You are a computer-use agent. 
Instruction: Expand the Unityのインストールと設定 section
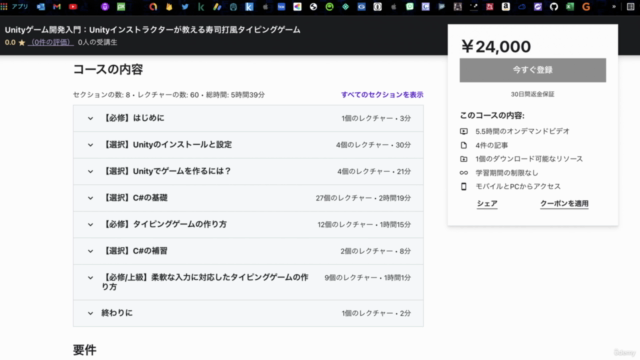[x=248, y=145]
